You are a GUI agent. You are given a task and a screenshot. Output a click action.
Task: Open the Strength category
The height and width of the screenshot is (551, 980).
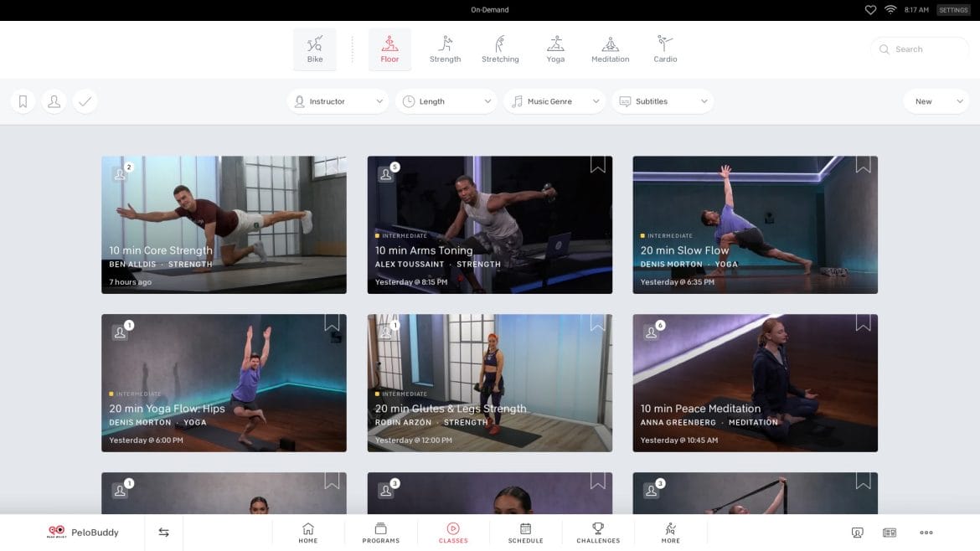coord(445,49)
